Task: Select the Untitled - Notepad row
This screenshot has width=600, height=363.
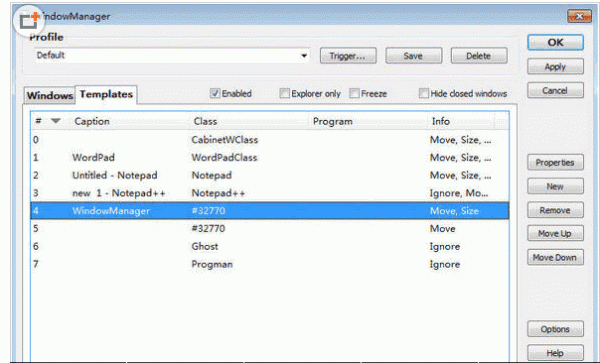Action: (x=270, y=176)
